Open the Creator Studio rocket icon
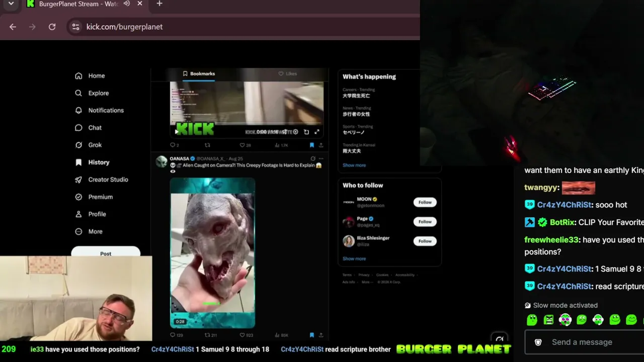This screenshot has height=362, width=644. coord(78,179)
